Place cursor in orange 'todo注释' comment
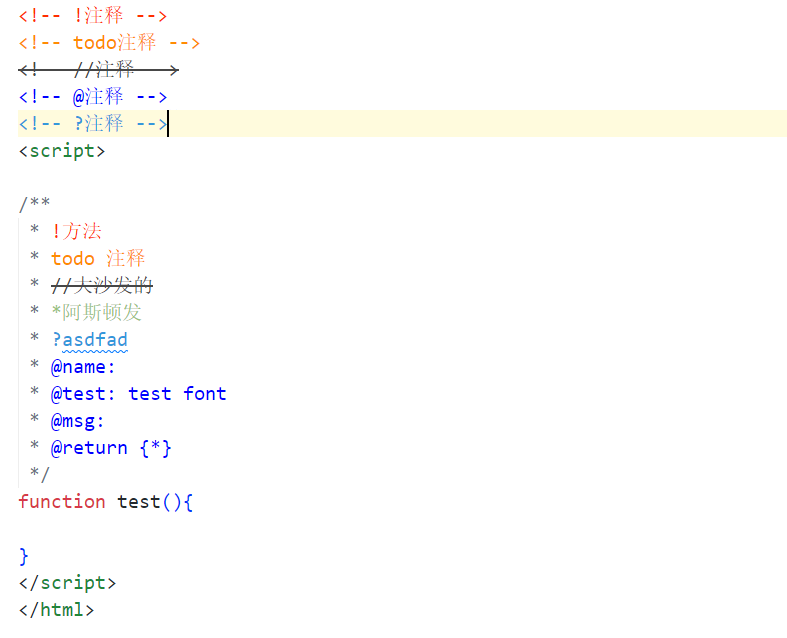This screenshot has width=787, height=638. (109, 43)
